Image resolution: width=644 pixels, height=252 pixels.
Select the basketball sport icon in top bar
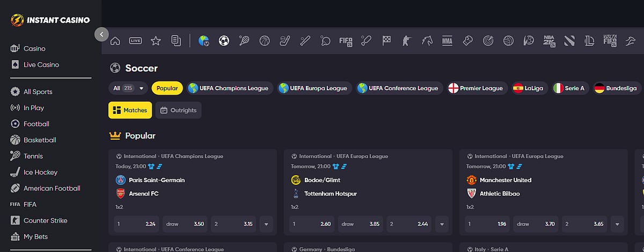[265, 40]
